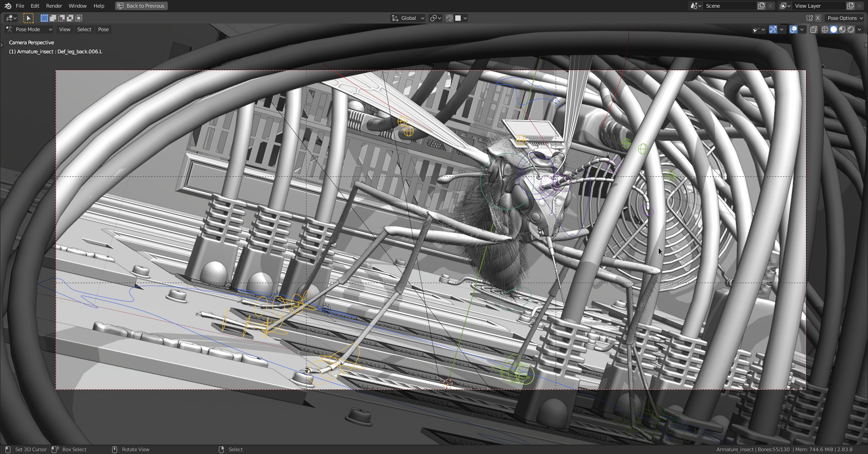
Task: Open the Render menu
Action: 54,6
